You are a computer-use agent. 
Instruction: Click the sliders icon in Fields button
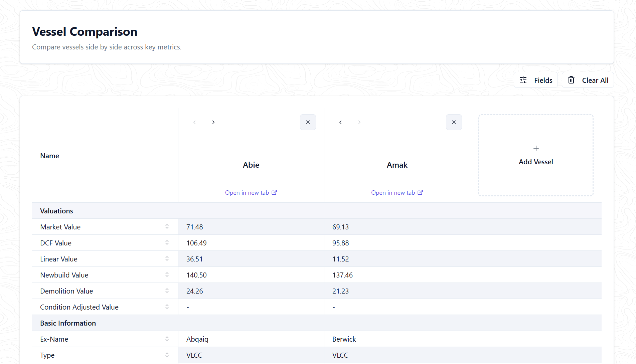(523, 80)
